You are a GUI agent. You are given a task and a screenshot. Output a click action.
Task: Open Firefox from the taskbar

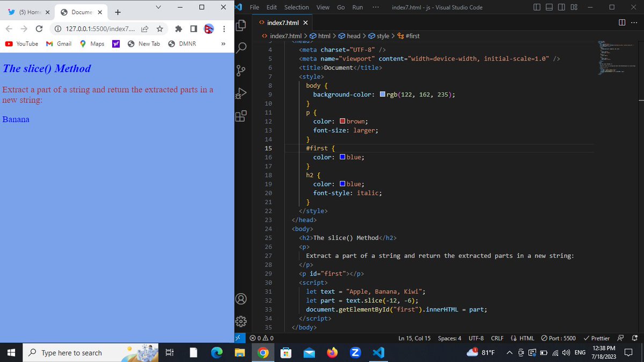tap(332, 352)
